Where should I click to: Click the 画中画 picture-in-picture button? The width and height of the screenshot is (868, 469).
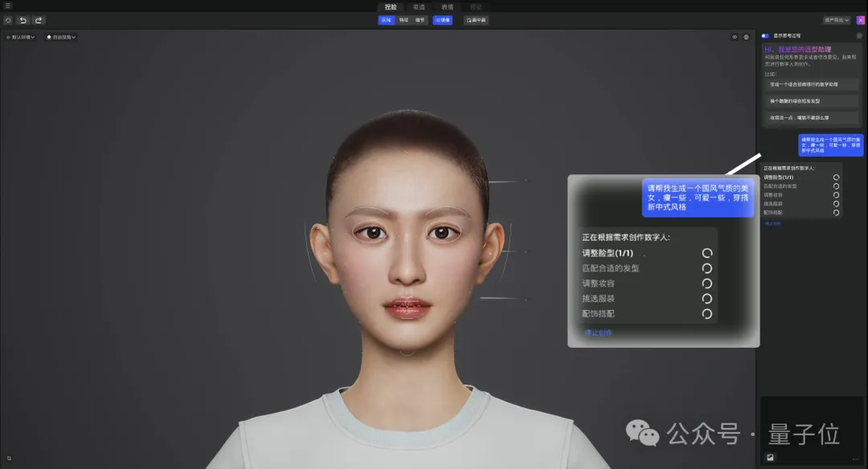coord(476,20)
